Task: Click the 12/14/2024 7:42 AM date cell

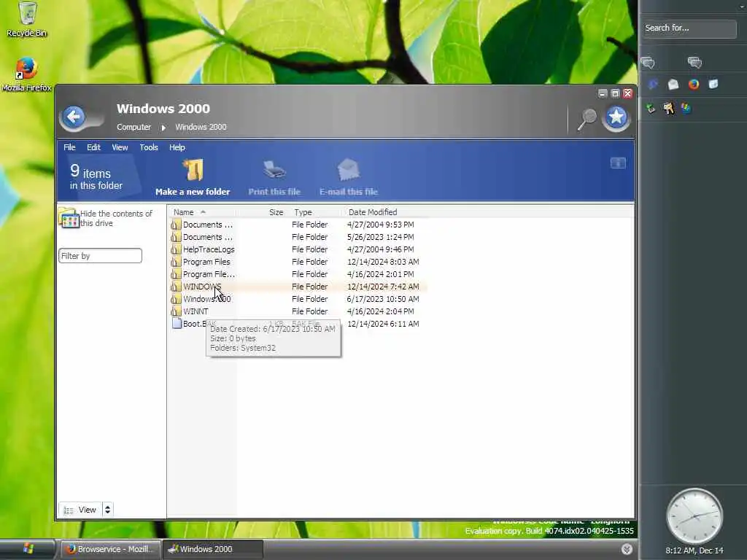Action: tap(383, 286)
